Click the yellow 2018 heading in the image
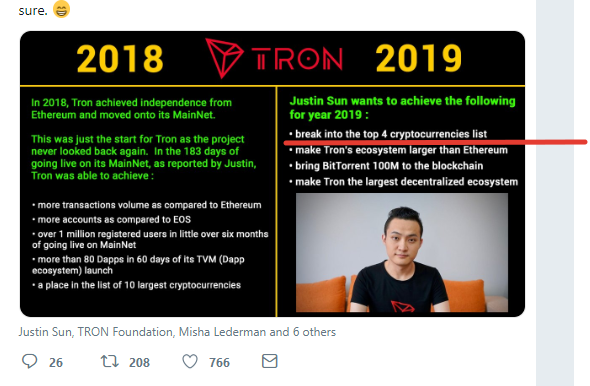This screenshot has height=386, width=590. pos(120,58)
